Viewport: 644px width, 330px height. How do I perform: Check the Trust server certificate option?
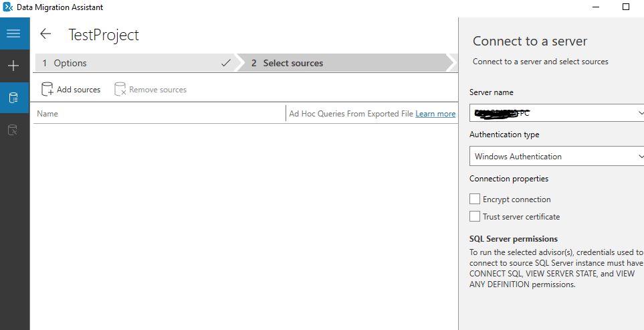point(475,216)
